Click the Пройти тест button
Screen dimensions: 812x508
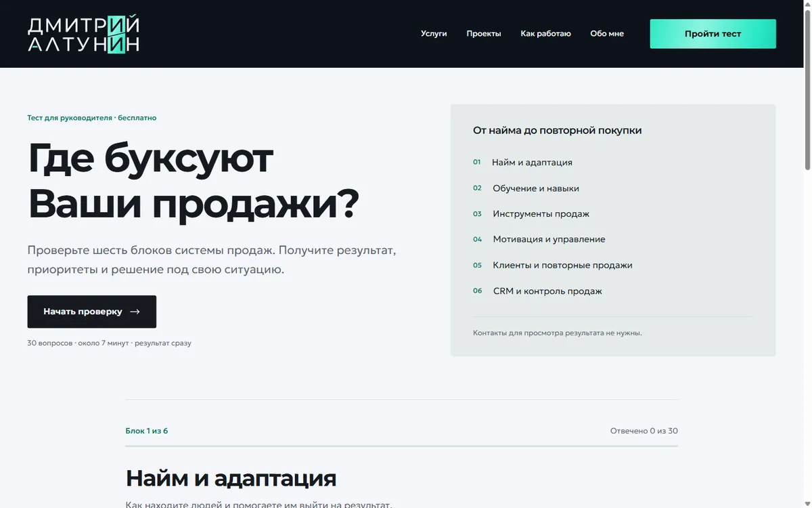[713, 34]
